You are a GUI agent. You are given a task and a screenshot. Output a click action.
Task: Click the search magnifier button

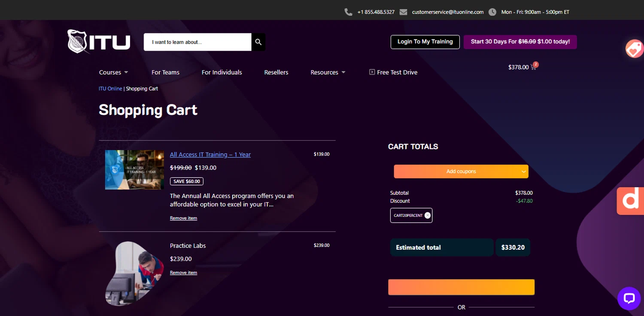[258, 42]
